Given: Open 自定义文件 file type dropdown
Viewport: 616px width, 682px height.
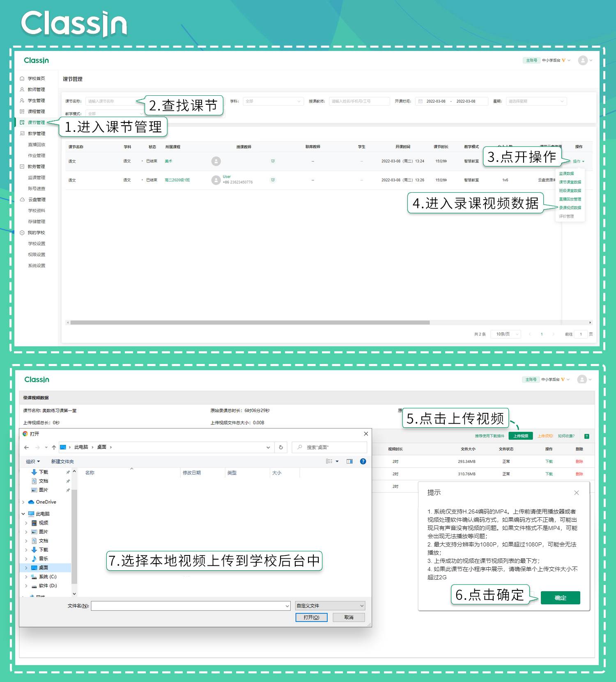Looking at the screenshot, I should point(330,606).
